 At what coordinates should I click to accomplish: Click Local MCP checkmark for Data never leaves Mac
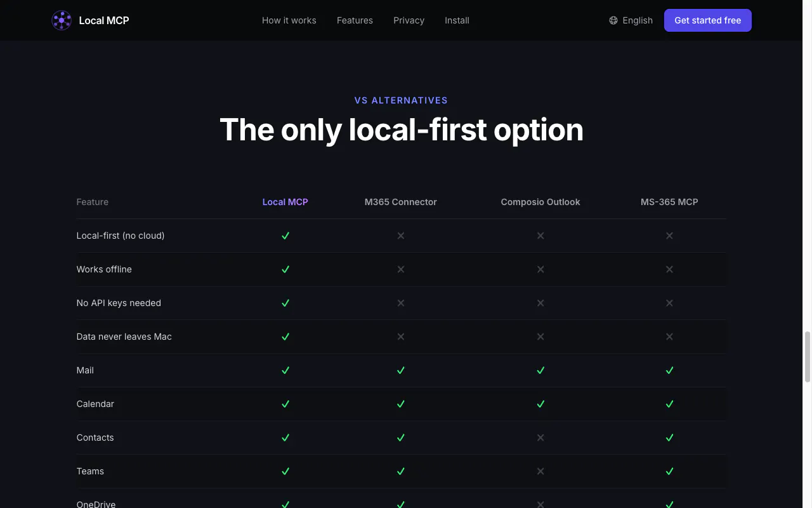tap(285, 337)
